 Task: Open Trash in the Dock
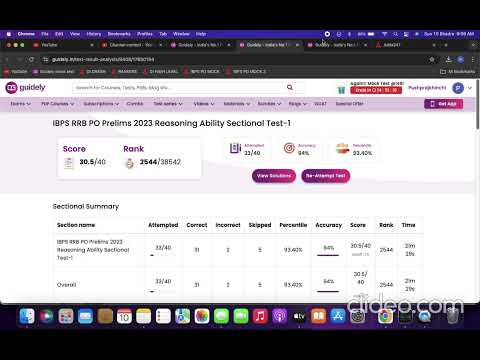[x=452, y=316]
